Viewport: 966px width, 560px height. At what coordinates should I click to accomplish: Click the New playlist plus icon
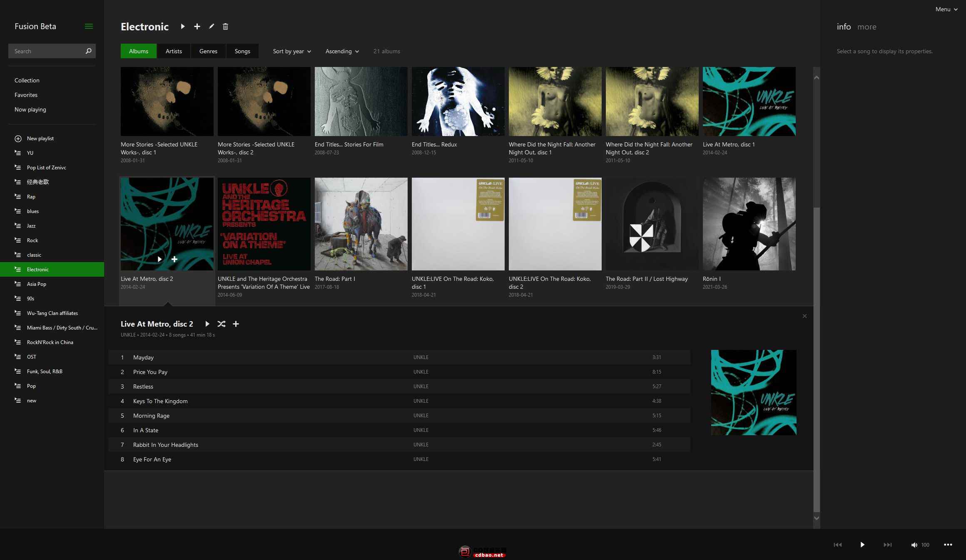(18, 139)
